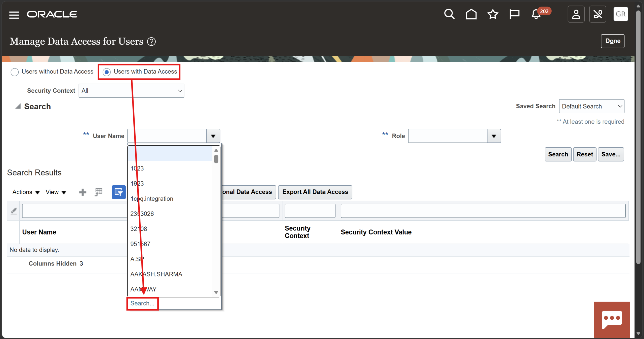Click the user list scroll up arrow
The height and width of the screenshot is (339, 644).
[216, 150]
